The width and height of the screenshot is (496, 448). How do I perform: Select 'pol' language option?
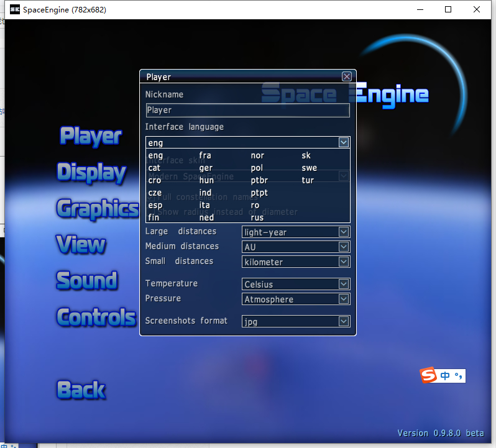coord(257,168)
